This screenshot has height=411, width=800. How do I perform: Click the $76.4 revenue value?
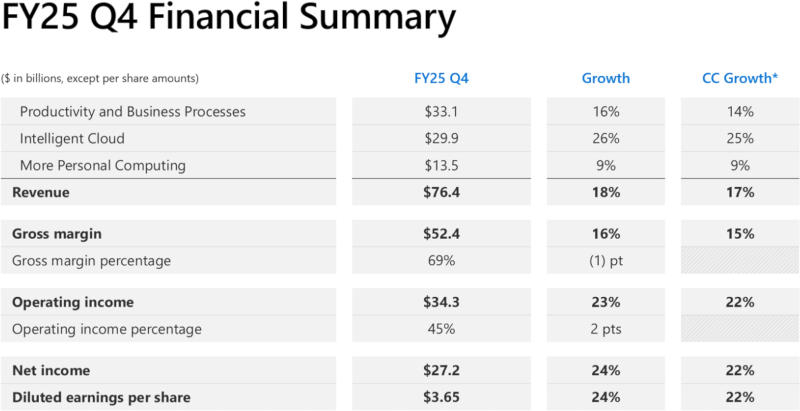click(441, 192)
